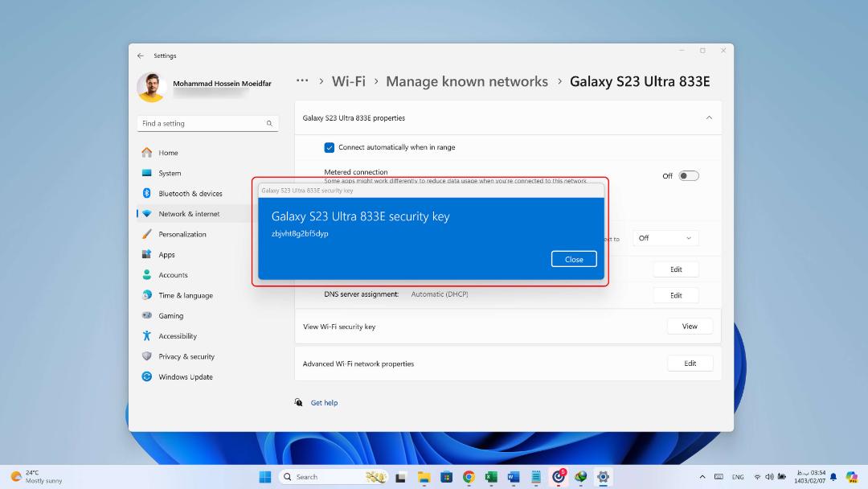Click the first Edit button above DNS Edit
Image resolution: width=868 pixels, height=489 pixels.
[x=676, y=269]
